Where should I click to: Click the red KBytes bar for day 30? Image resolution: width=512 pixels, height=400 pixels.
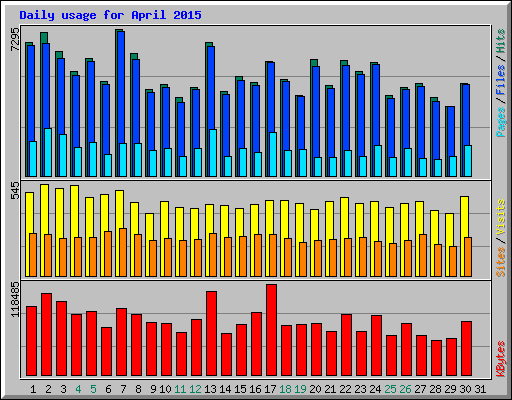point(466,348)
